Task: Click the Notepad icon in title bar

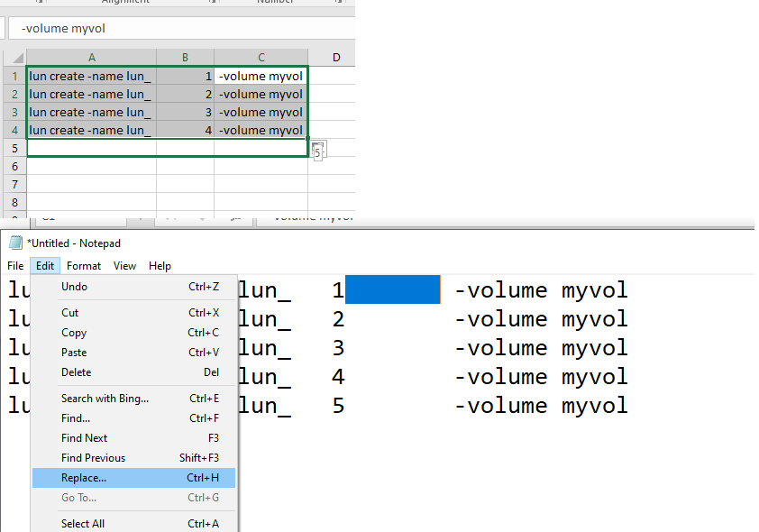Action: pos(15,243)
